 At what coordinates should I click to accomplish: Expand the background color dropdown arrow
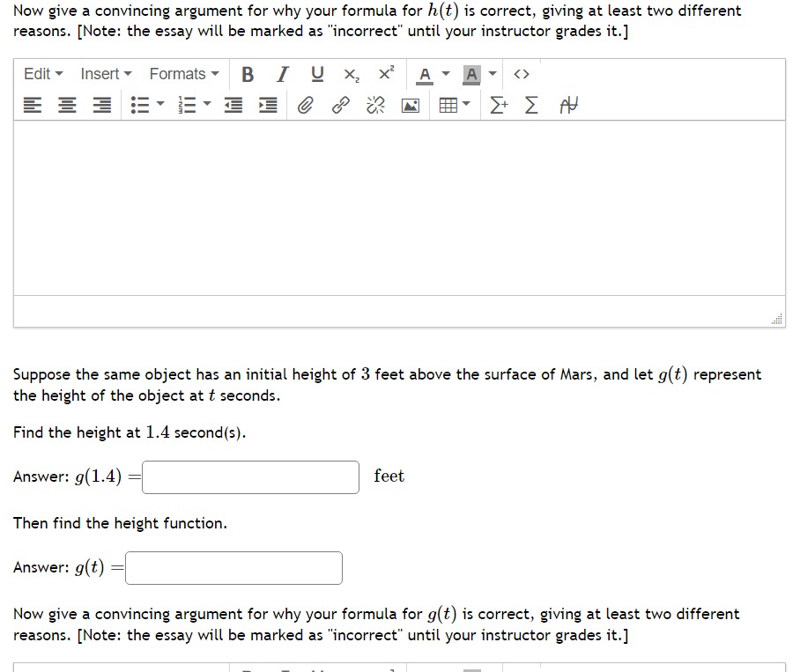tap(493, 75)
